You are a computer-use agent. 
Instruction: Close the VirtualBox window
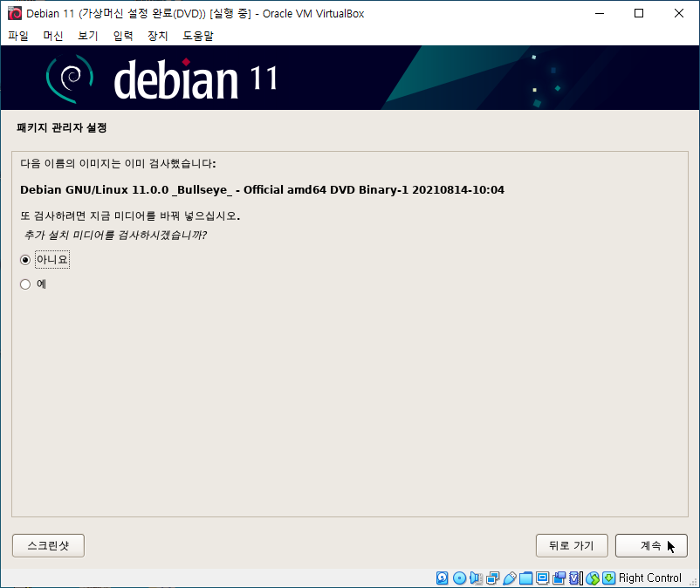coord(678,13)
